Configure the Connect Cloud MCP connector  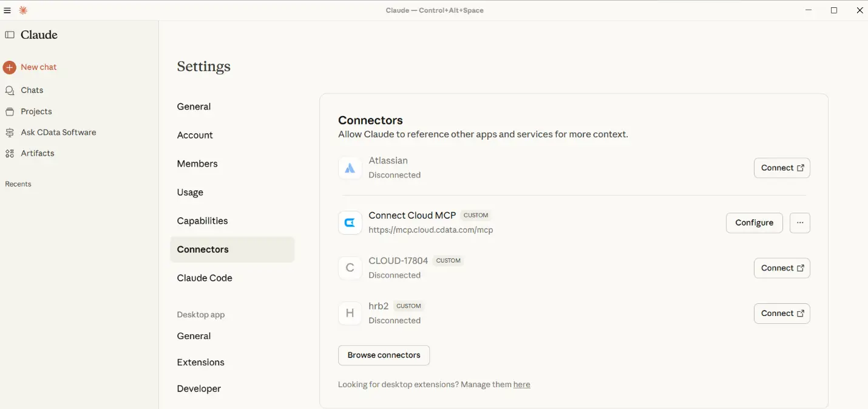tap(754, 222)
